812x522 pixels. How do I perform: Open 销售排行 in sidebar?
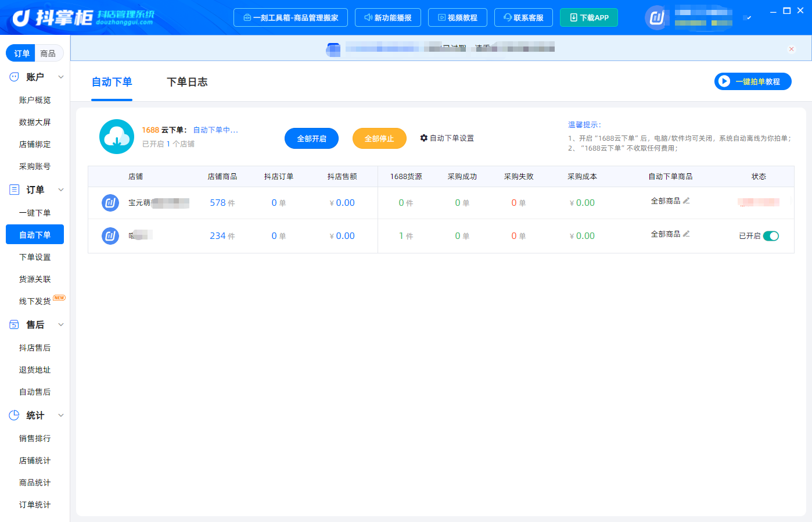(35, 438)
